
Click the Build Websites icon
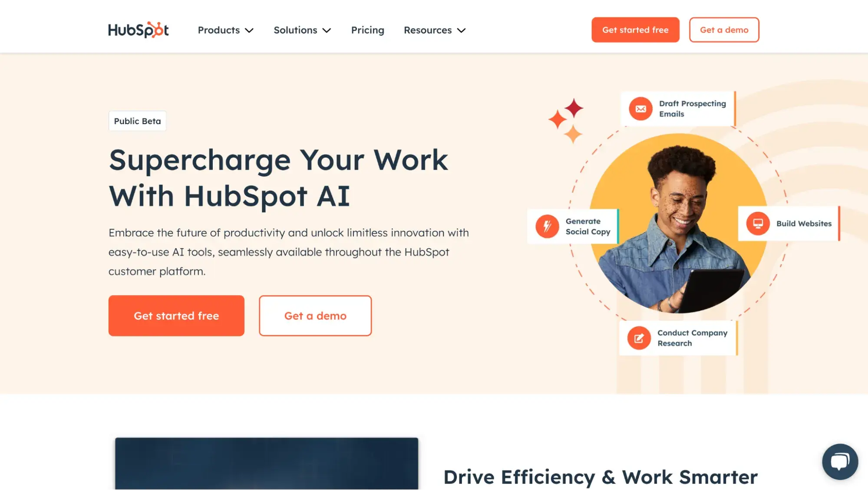[757, 223]
